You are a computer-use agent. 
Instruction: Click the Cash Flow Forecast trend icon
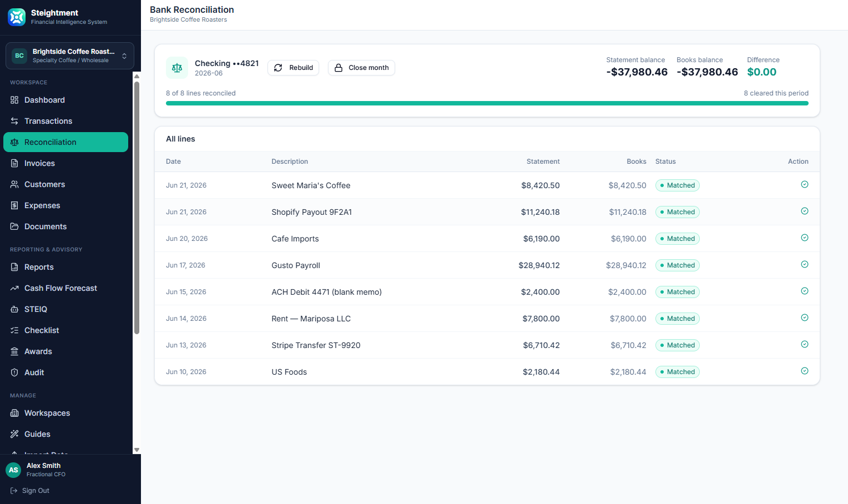(x=14, y=288)
